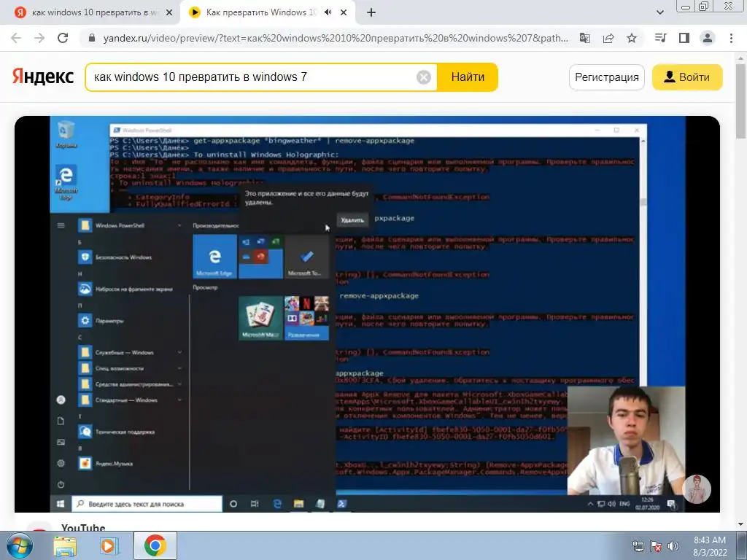The image size is (747, 560).
Task: Open the Chrome profile avatar menu
Action: point(708,38)
